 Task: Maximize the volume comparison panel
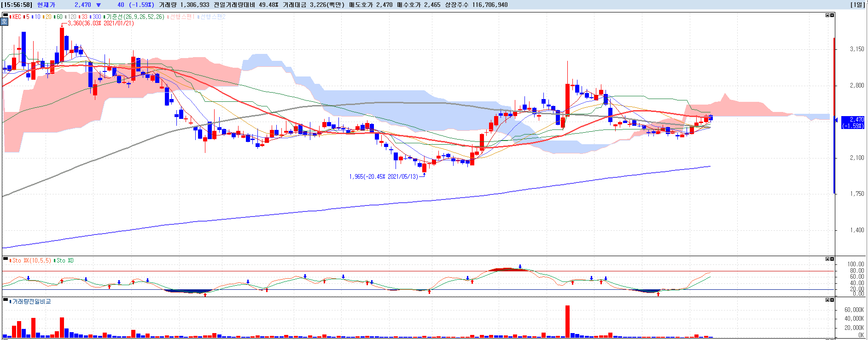[827, 300]
